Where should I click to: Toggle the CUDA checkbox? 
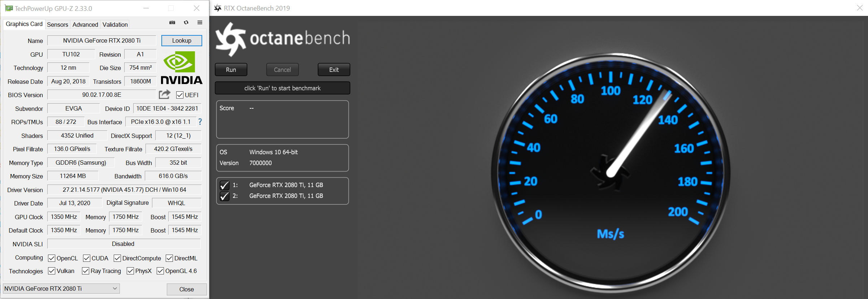(x=87, y=258)
